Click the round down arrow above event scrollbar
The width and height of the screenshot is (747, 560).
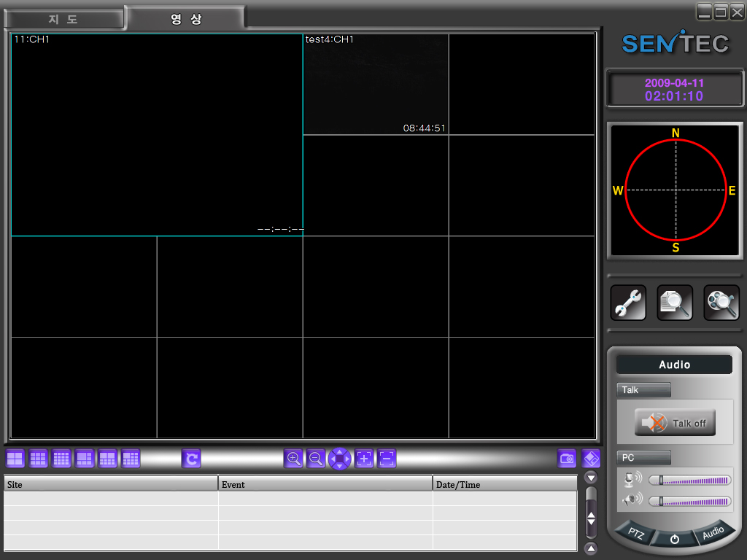(x=591, y=478)
